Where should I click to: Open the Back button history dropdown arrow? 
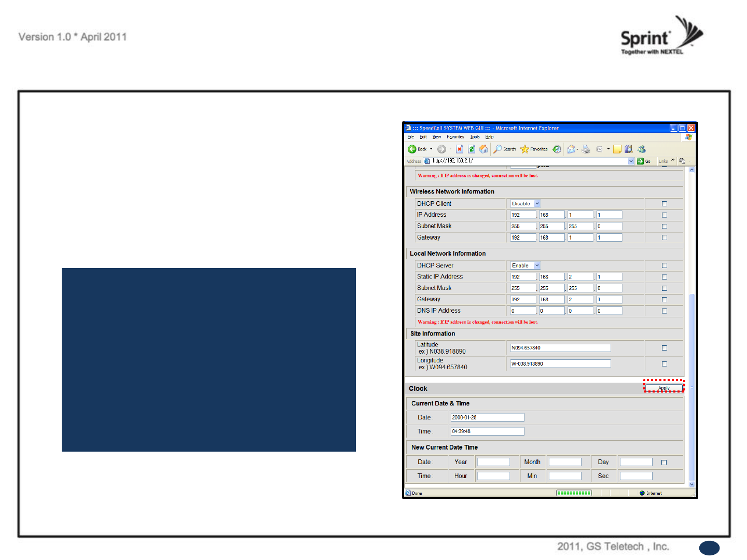point(431,149)
